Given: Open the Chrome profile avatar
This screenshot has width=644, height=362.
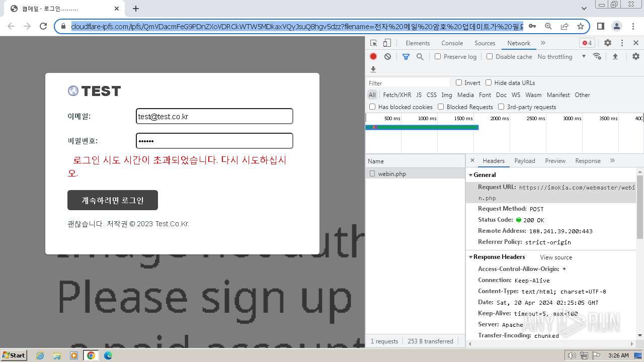Looking at the screenshot, I should point(617,26).
